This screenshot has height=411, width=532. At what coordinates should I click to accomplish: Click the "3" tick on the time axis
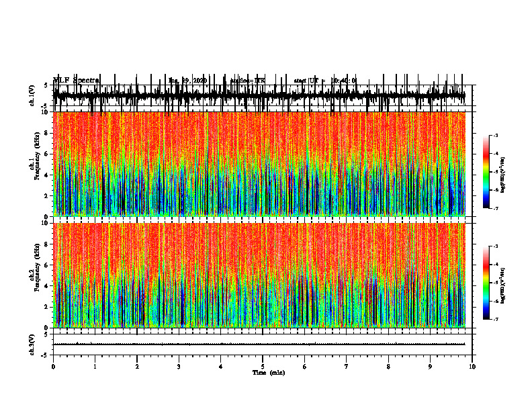point(179,367)
